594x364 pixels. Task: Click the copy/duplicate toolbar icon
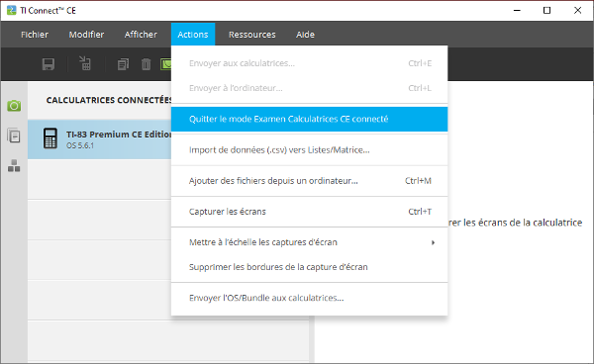[x=123, y=64]
